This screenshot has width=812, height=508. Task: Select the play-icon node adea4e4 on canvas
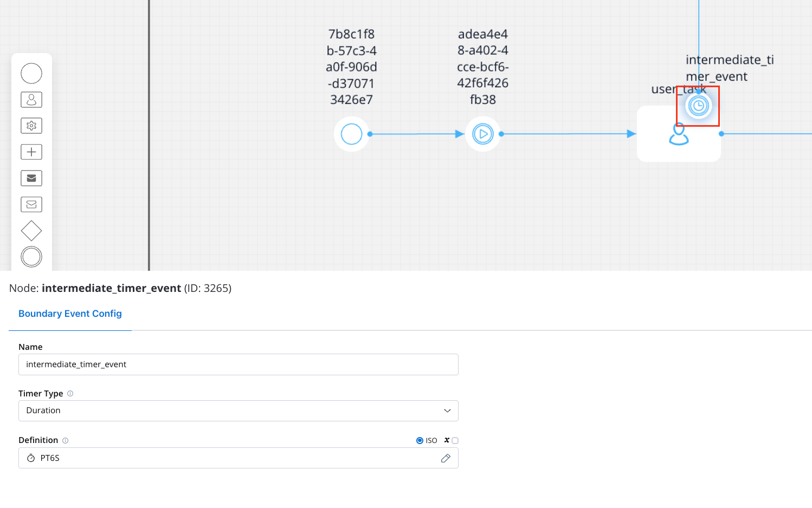[x=483, y=134]
